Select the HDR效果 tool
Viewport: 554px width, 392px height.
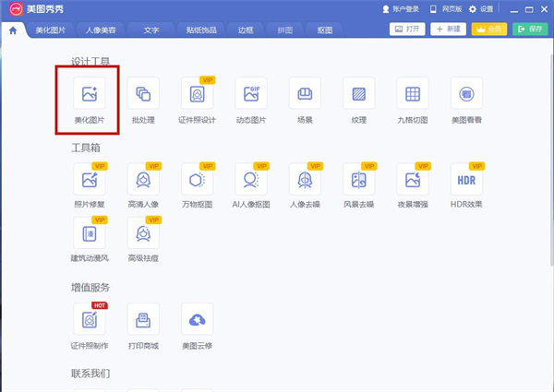466,178
